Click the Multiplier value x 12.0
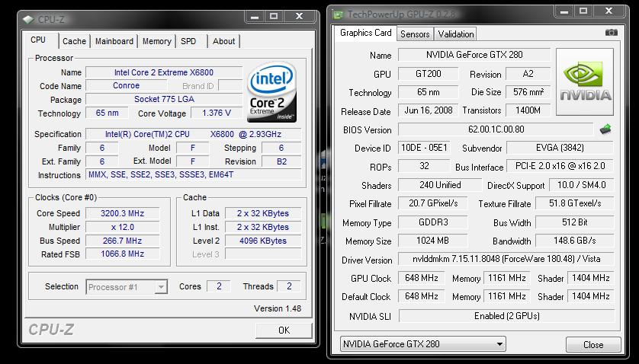Viewport: 639px width, 364px height. (x=122, y=227)
